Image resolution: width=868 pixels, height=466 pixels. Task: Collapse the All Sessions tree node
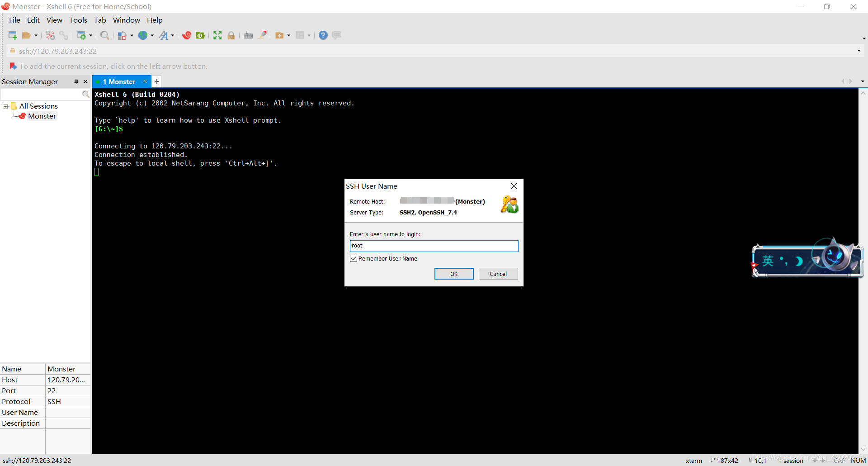5,106
